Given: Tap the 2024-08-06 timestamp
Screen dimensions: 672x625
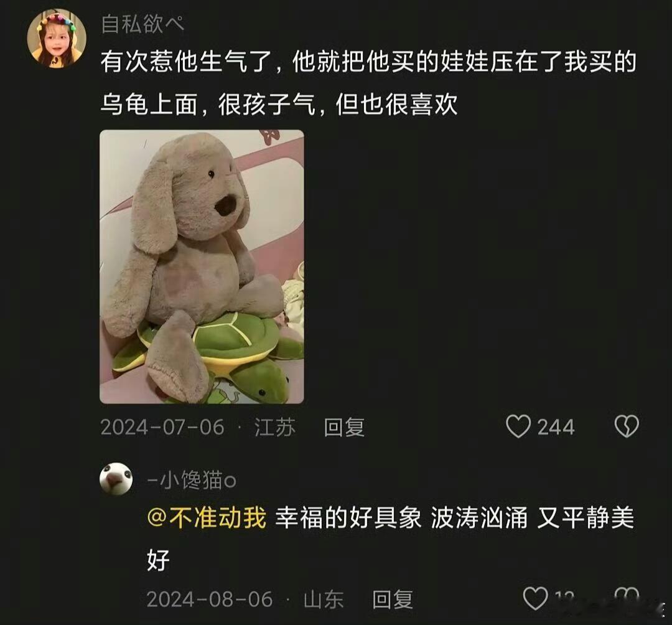Looking at the screenshot, I should tap(210, 599).
